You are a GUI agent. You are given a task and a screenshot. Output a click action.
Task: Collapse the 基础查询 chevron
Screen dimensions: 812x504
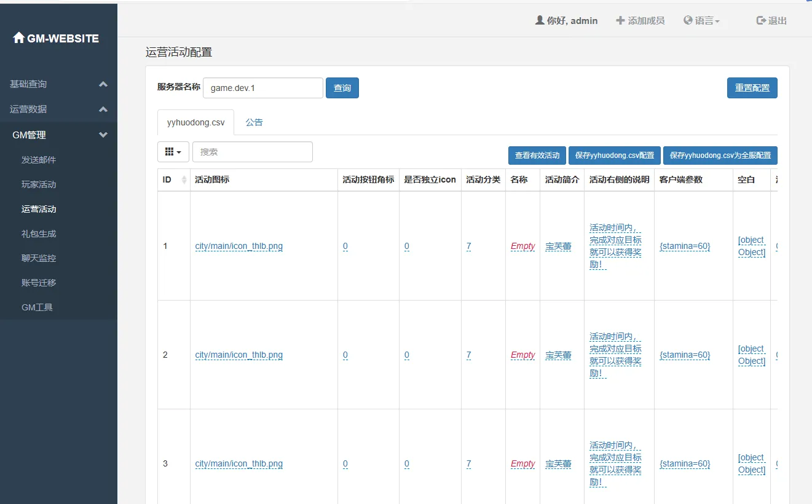(103, 84)
